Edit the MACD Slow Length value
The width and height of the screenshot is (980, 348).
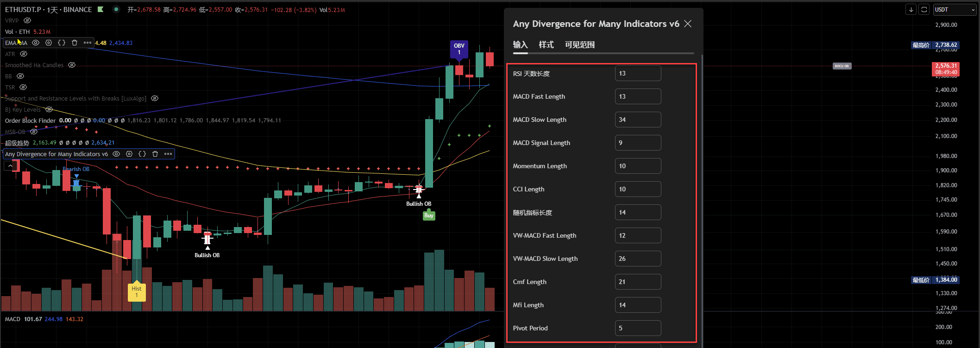click(x=638, y=120)
